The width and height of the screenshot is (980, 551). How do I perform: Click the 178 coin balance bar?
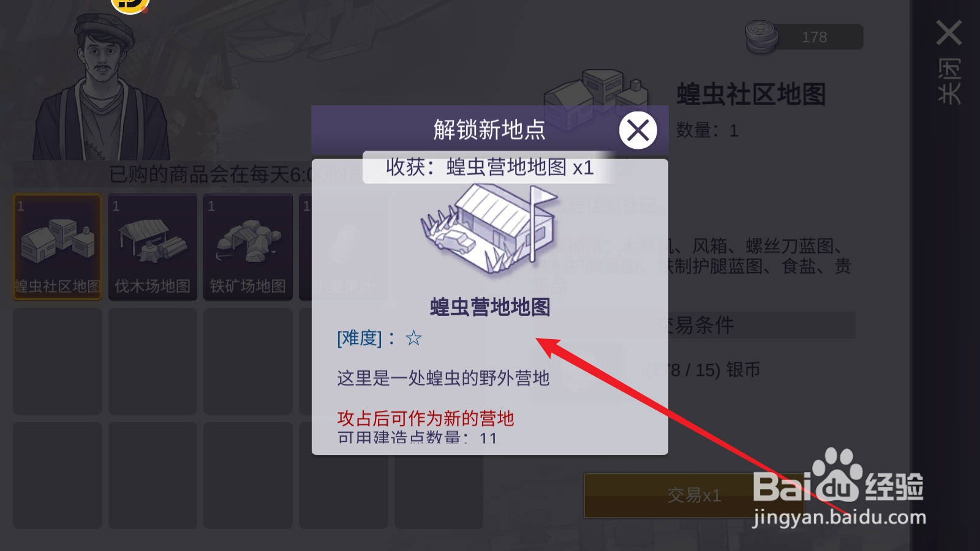pyautogui.click(x=815, y=37)
